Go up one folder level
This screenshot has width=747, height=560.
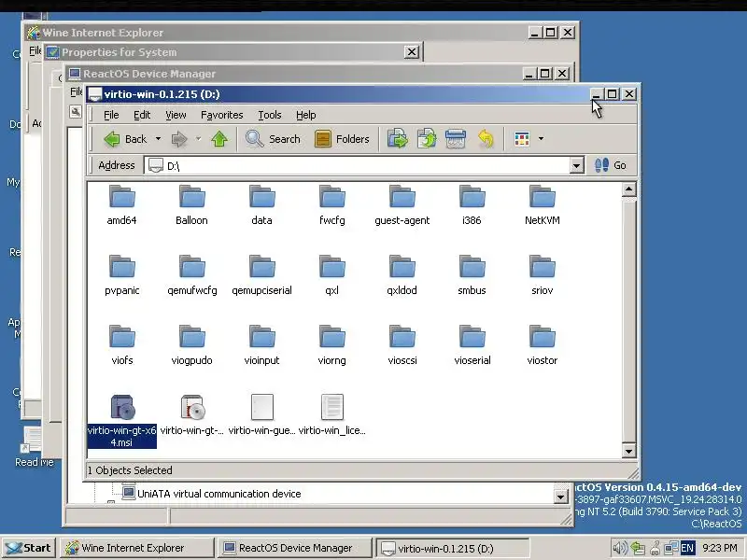pos(219,139)
